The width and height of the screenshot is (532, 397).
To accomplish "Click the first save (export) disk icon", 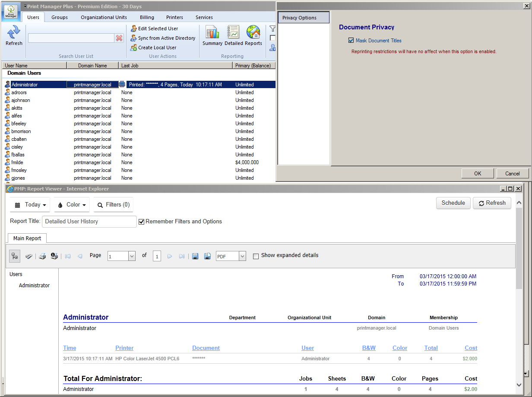I will pyautogui.click(x=195, y=256).
